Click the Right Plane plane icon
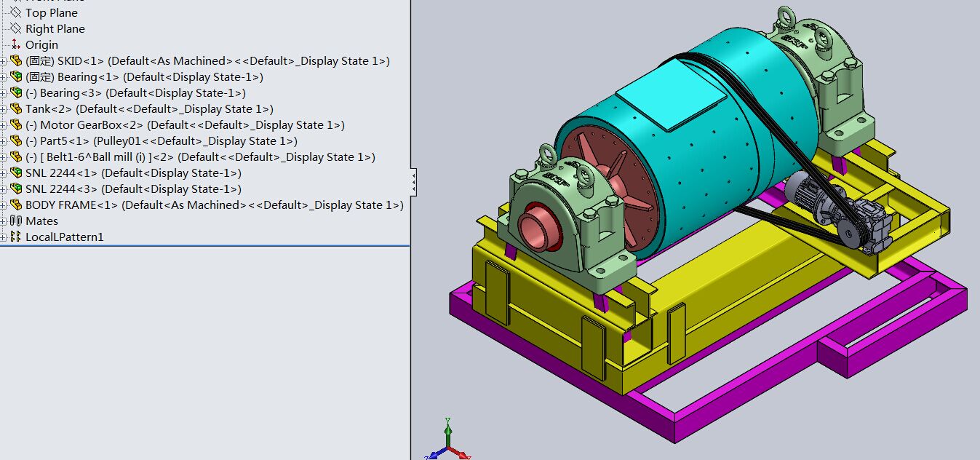 (15, 28)
